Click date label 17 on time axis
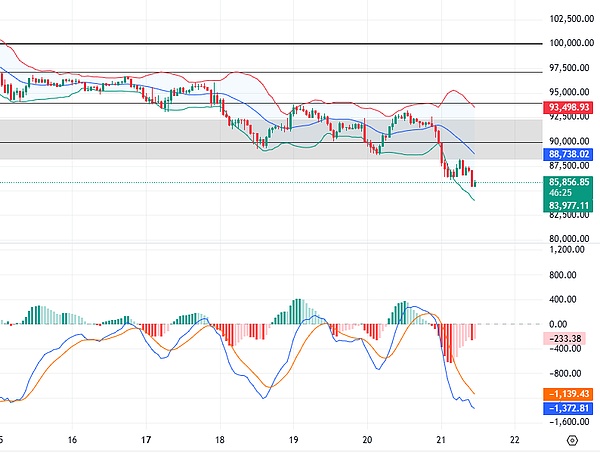The width and height of the screenshot is (600, 456). pyautogui.click(x=146, y=440)
